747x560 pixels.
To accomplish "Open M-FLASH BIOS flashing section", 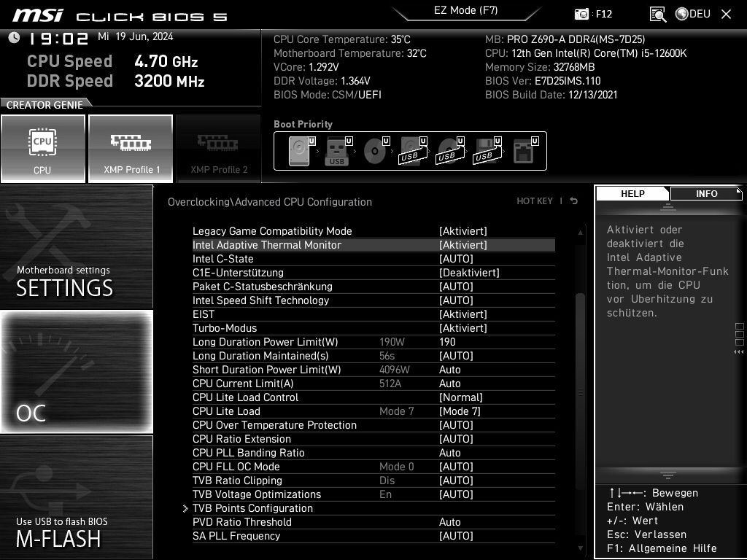I will tap(77, 497).
